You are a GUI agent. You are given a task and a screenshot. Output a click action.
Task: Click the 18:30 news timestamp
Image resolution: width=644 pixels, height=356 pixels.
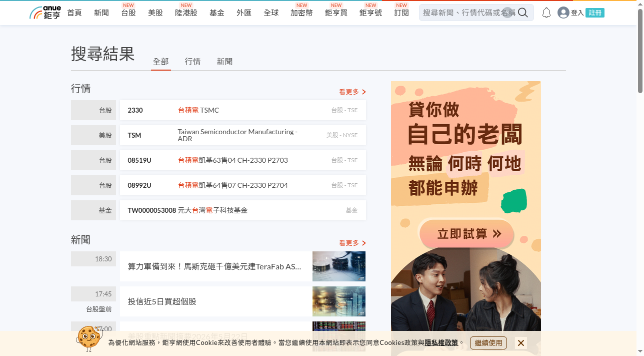[x=93, y=259]
